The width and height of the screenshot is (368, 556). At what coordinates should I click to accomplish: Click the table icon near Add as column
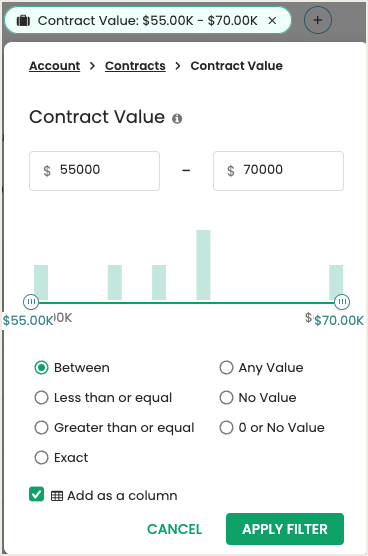(x=57, y=496)
